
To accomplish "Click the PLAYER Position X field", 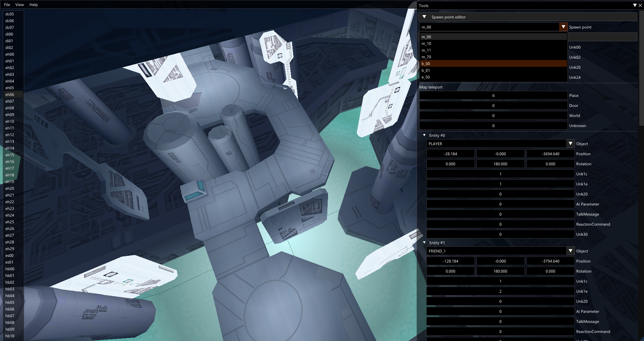I will [x=450, y=154].
